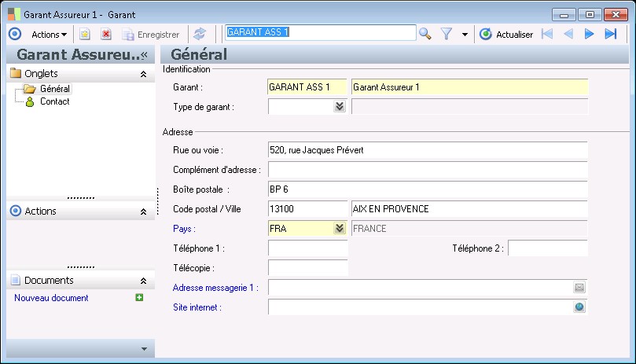
Task: Click the Télécopie field
Action: (307, 268)
